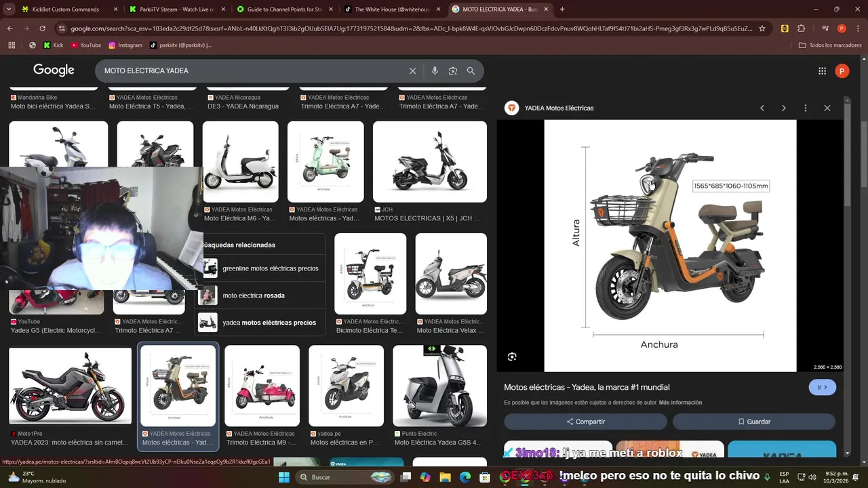Open the JCH Motos Electricas X5 thumbnail
Screen dimensions: 868x488
[430, 162]
